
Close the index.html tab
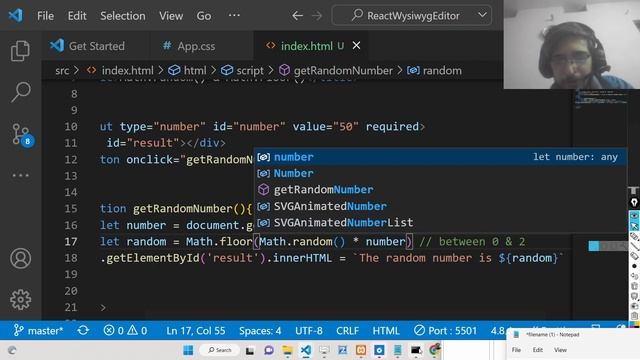tap(356, 45)
